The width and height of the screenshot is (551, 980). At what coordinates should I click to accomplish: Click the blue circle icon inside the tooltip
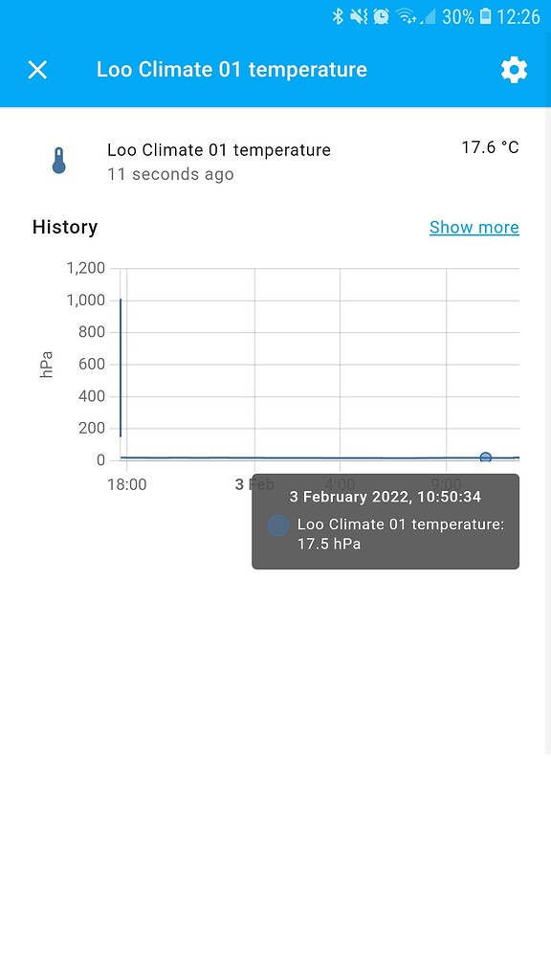(x=278, y=525)
